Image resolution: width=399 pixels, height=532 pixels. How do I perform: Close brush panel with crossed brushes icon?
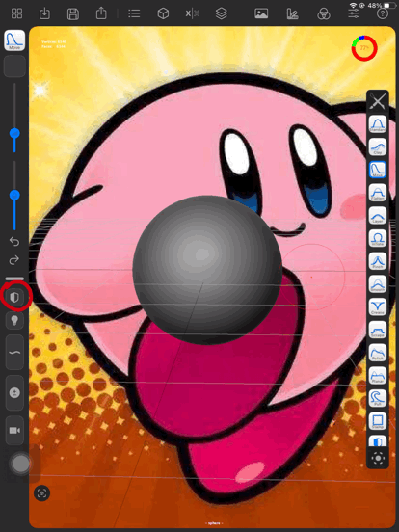[378, 101]
